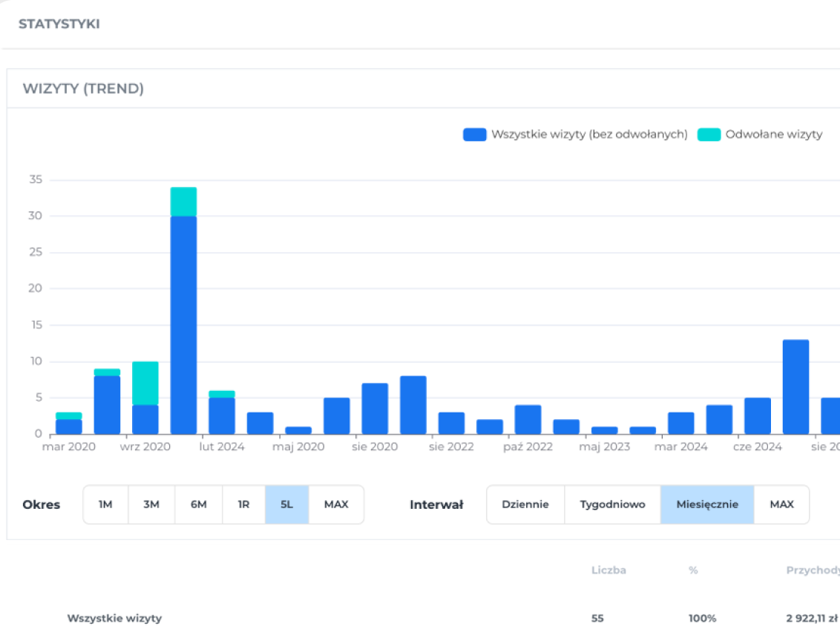Click the maj 2023 axis label

click(604, 447)
